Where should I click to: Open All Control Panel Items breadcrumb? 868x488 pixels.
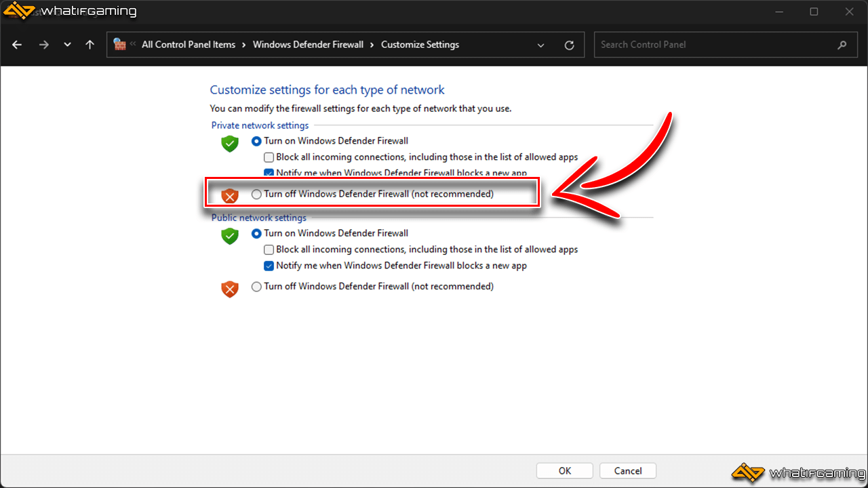point(189,45)
